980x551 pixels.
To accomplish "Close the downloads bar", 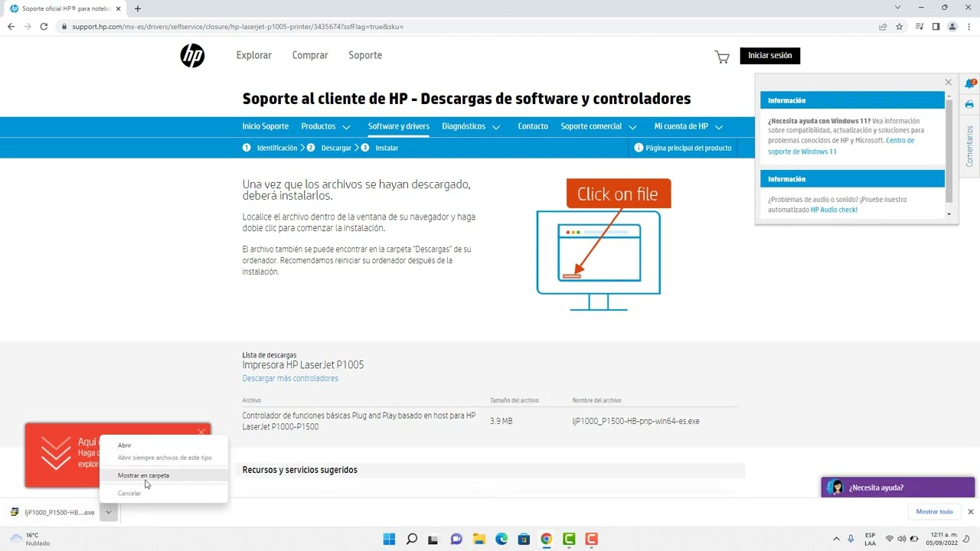I will coord(970,511).
